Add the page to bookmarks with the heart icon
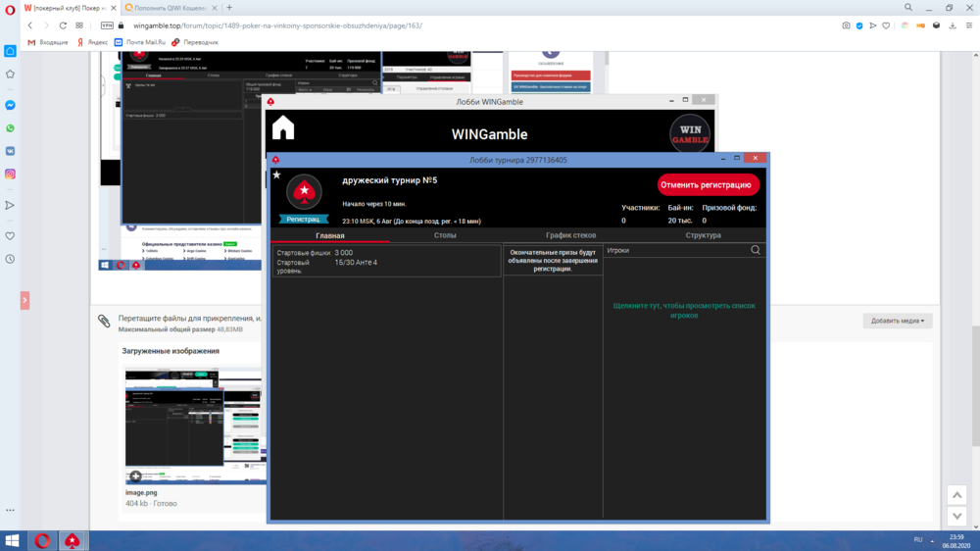Viewport: 980px width, 551px height. point(888,25)
